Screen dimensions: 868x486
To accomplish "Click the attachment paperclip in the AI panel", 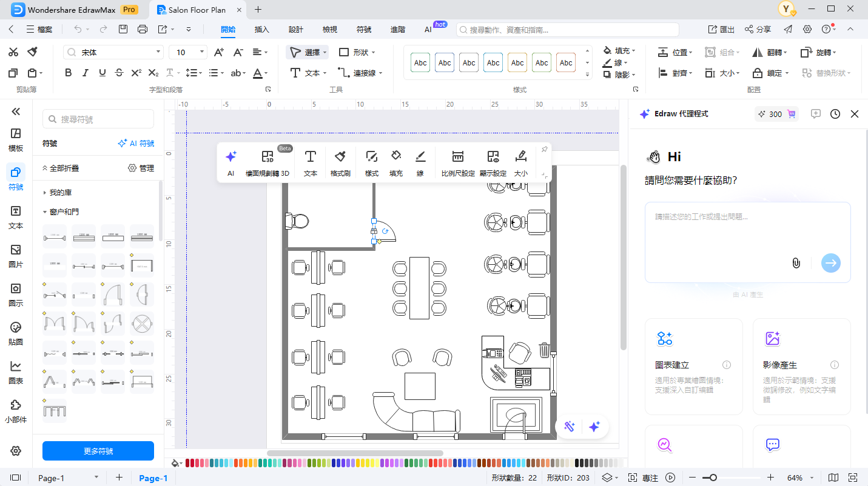I will tap(796, 263).
